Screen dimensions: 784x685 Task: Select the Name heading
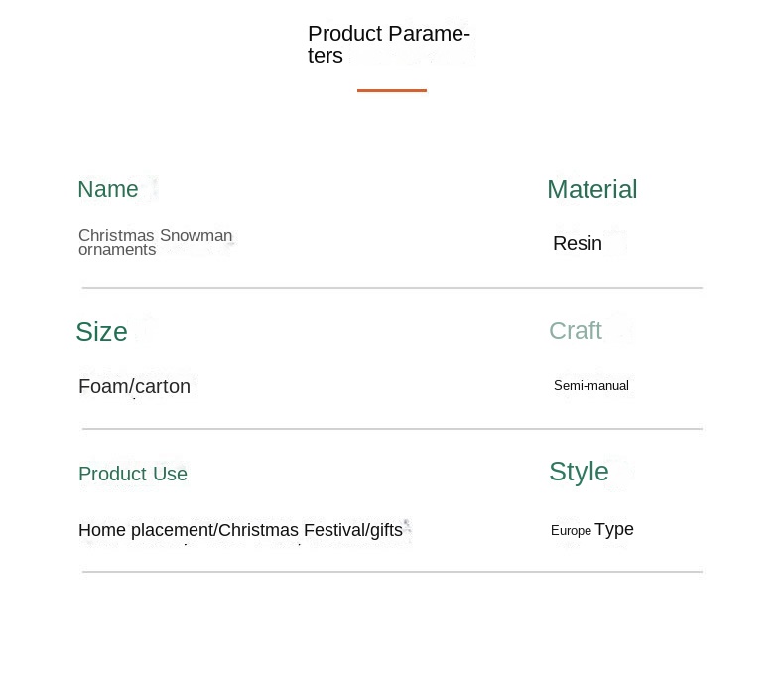pos(108,190)
